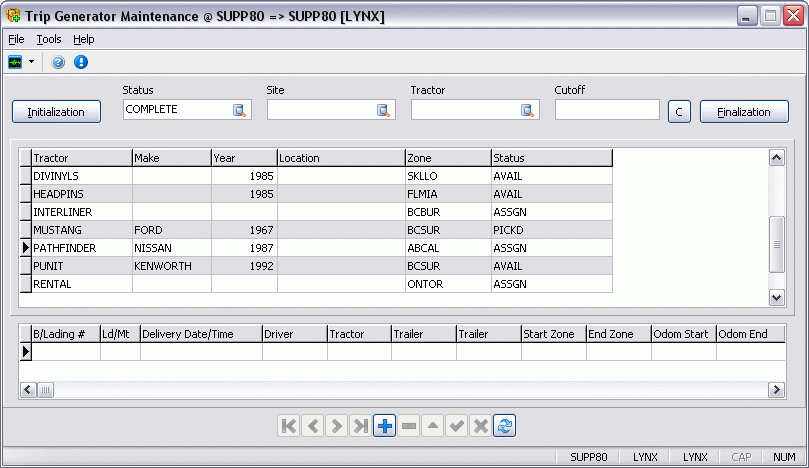Image resolution: width=809 pixels, height=468 pixels.
Task: Open the Tractor field lookup icon
Action: pos(527,111)
